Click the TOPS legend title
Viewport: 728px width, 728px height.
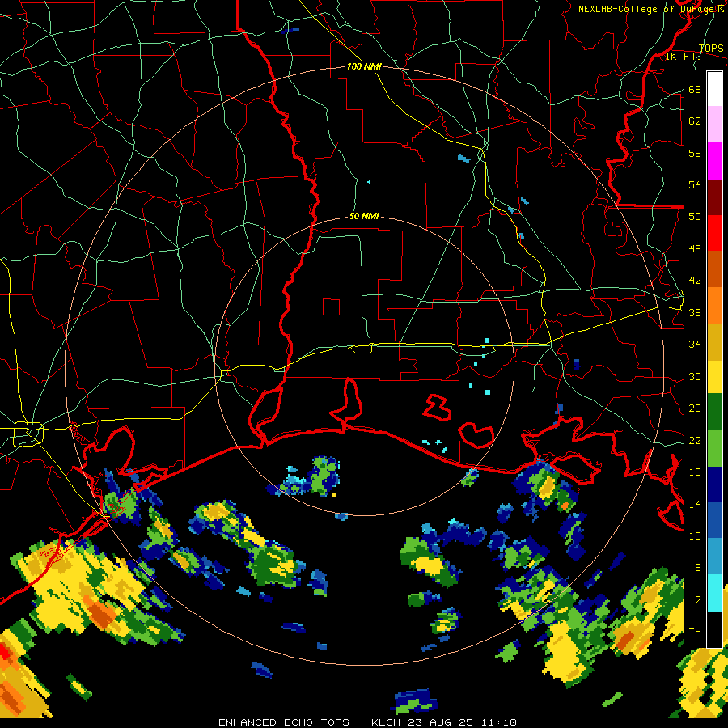(x=711, y=49)
